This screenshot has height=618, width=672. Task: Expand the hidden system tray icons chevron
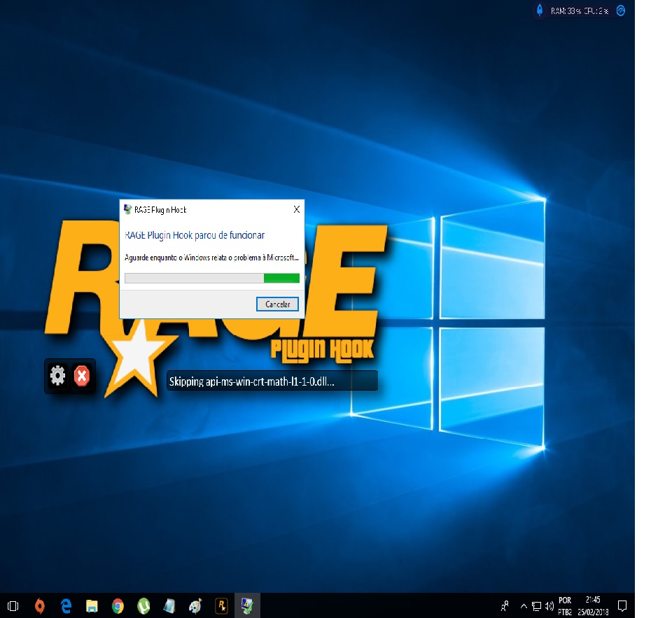[524, 605]
